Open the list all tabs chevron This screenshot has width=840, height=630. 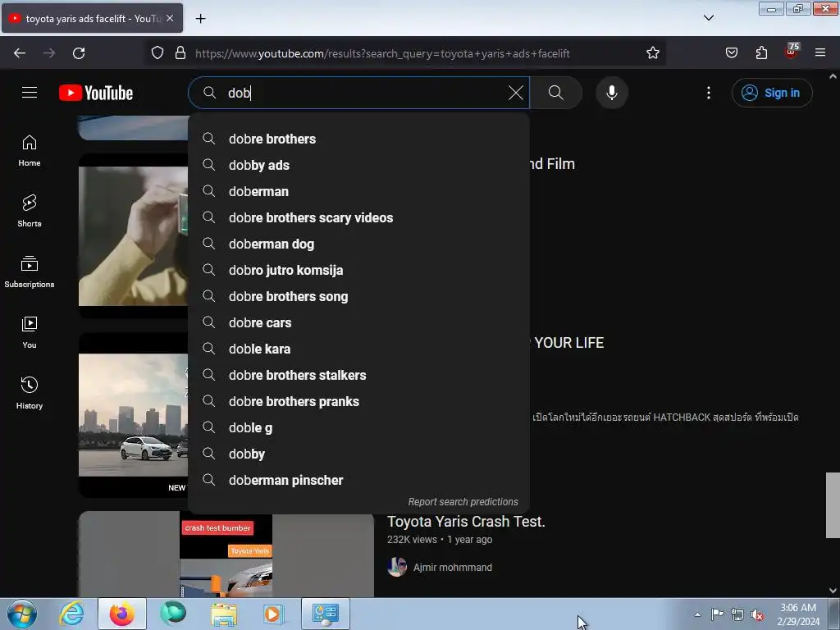click(x=708, y=18)
